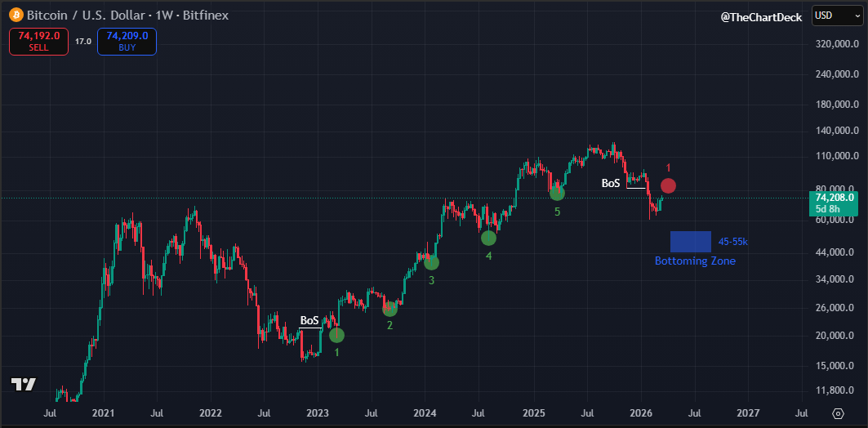Image resolution: width=868 pixels, height=428 pixels.
Task: Click the TradingView logo on the chart
Action: [x=24, y=384]
